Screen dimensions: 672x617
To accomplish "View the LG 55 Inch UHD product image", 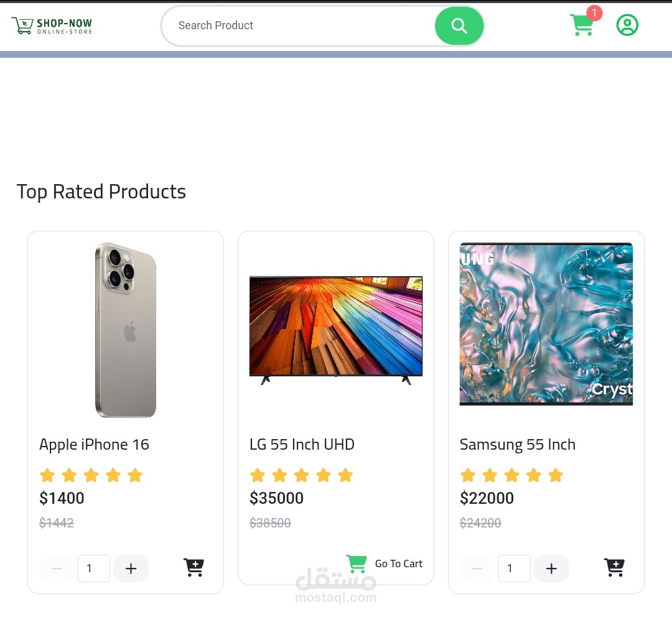I will click(x=335, y=325).
